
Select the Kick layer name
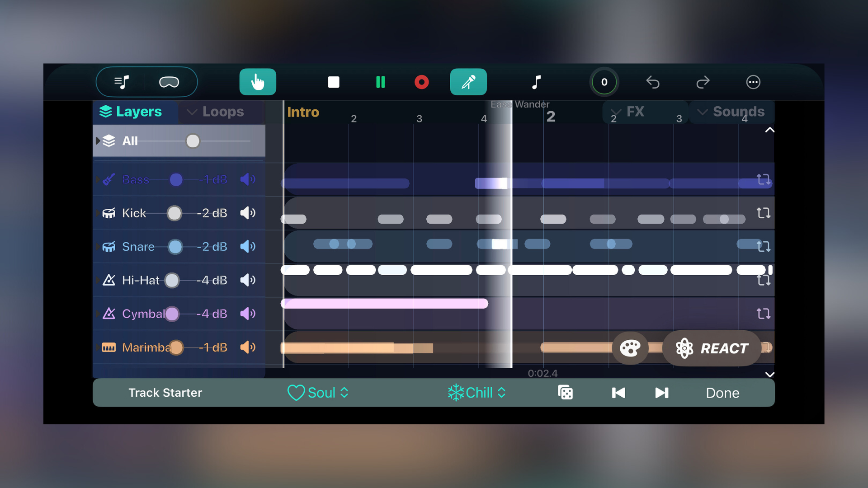[134, 213]
